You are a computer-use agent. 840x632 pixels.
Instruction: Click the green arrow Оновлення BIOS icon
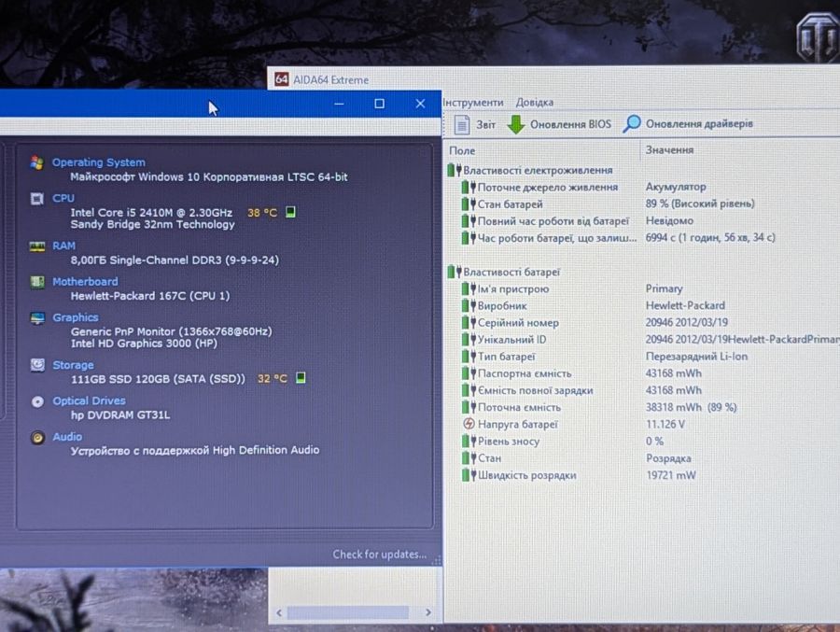click(x=516, y=124)
